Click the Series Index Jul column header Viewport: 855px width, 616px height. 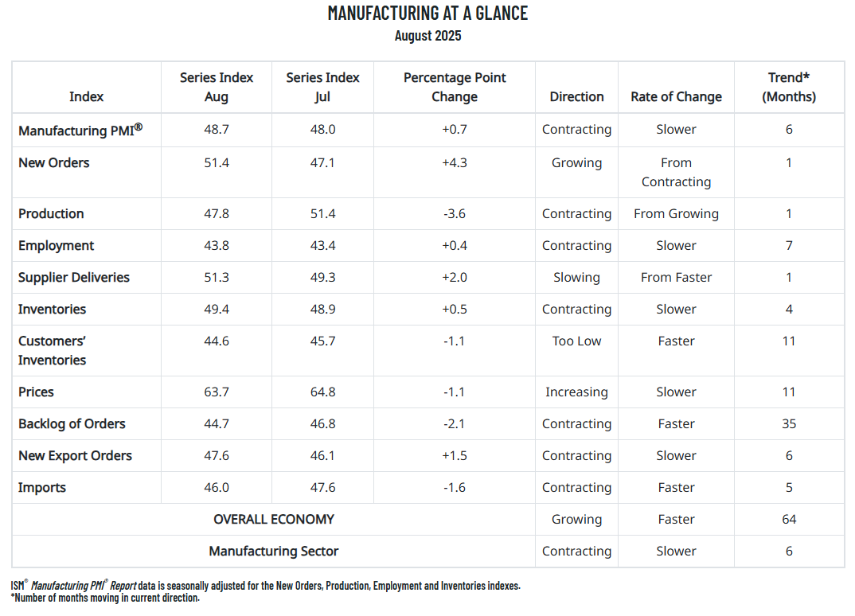(323, 87)
